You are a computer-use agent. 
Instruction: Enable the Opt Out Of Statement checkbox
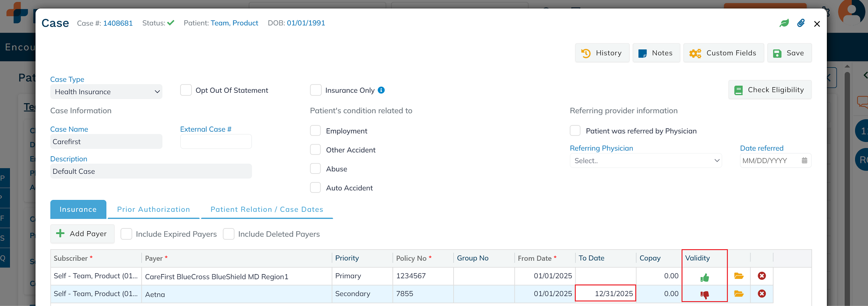(186, 90)
